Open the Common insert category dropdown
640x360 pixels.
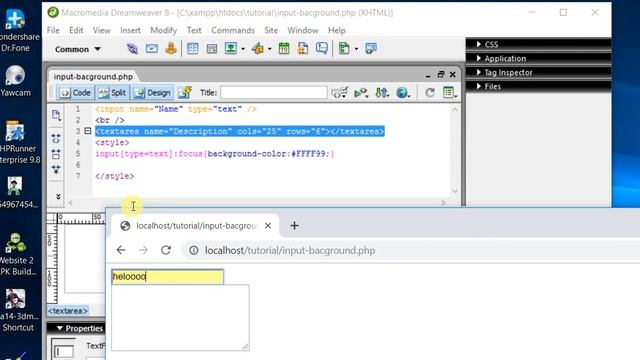[x=78, y=49]
